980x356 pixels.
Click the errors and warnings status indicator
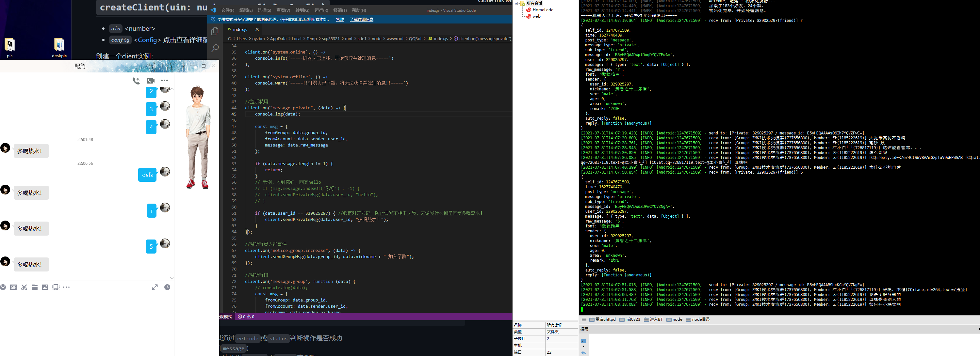246,317
